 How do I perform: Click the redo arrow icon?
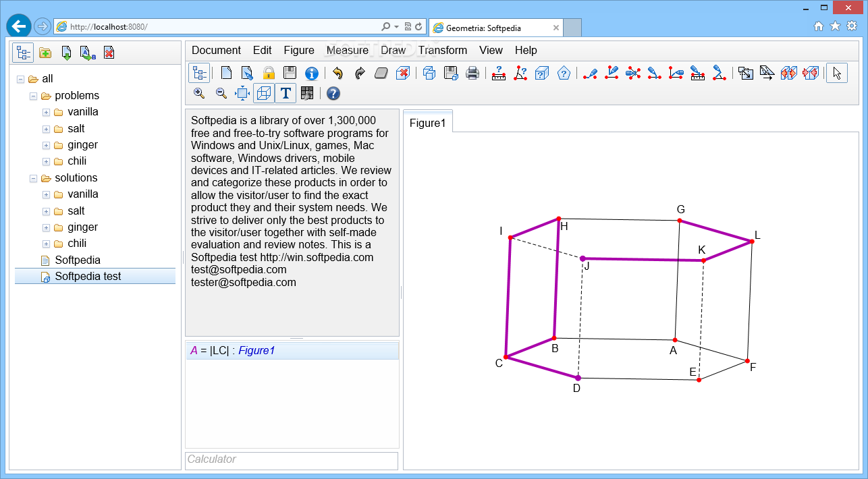pyautogui.click(x=360, y=73)
